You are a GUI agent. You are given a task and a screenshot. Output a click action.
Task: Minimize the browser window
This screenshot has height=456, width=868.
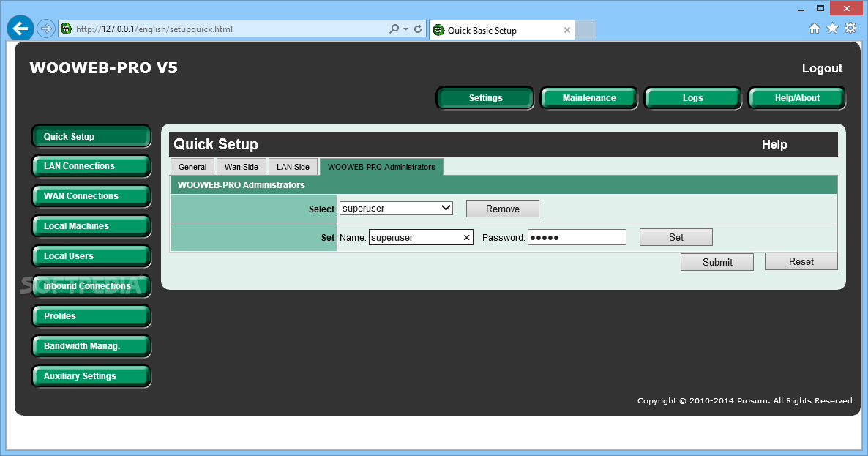tap(801, 9)
